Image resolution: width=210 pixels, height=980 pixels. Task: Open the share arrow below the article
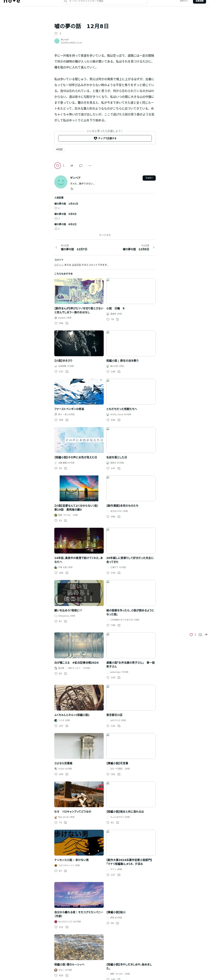(x=72, y=165)
